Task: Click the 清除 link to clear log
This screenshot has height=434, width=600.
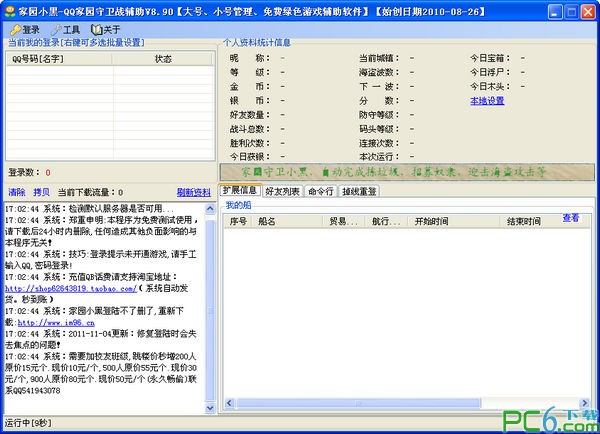Action: [17, 192]
